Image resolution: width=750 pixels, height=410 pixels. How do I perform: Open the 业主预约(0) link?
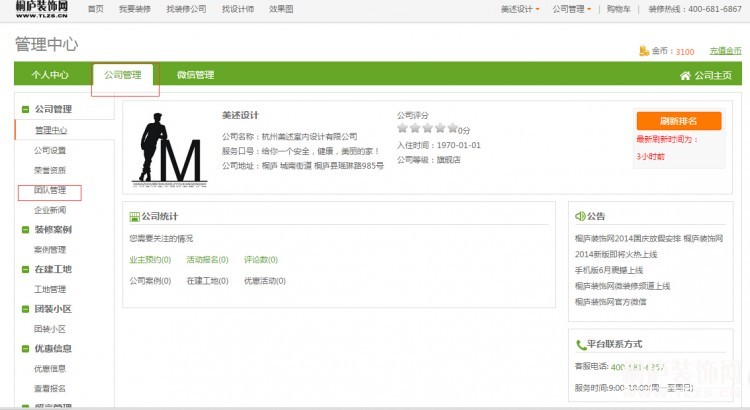point(150,259)
